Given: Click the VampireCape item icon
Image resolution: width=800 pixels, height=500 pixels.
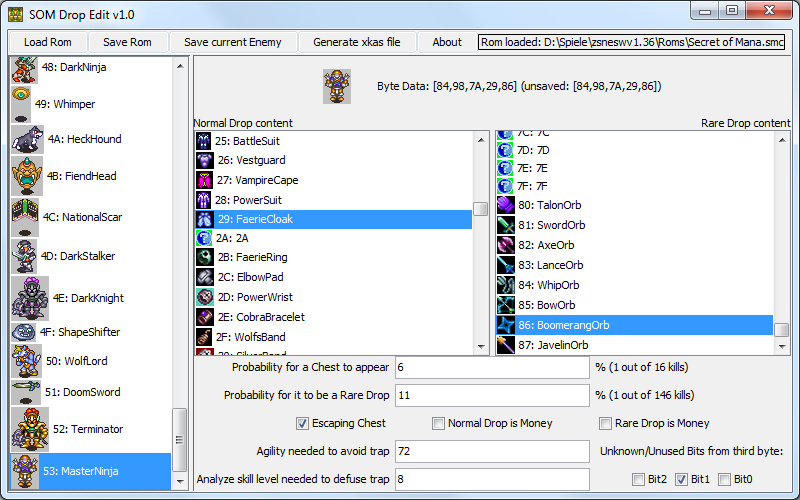Looking at the screenshot, I should click(205, 180).
